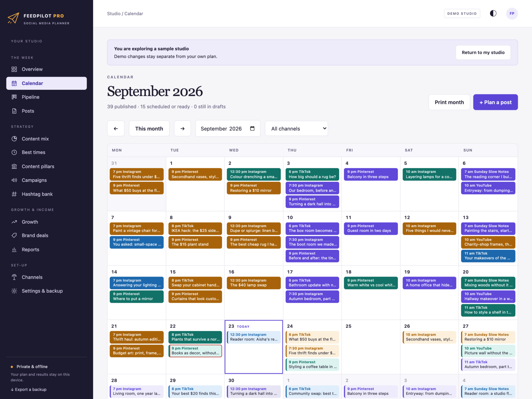This screenshot has width=532, height=399.
Task: Open 'Balcony in three steps' post on 4th
Action: [x=371, y=174]
